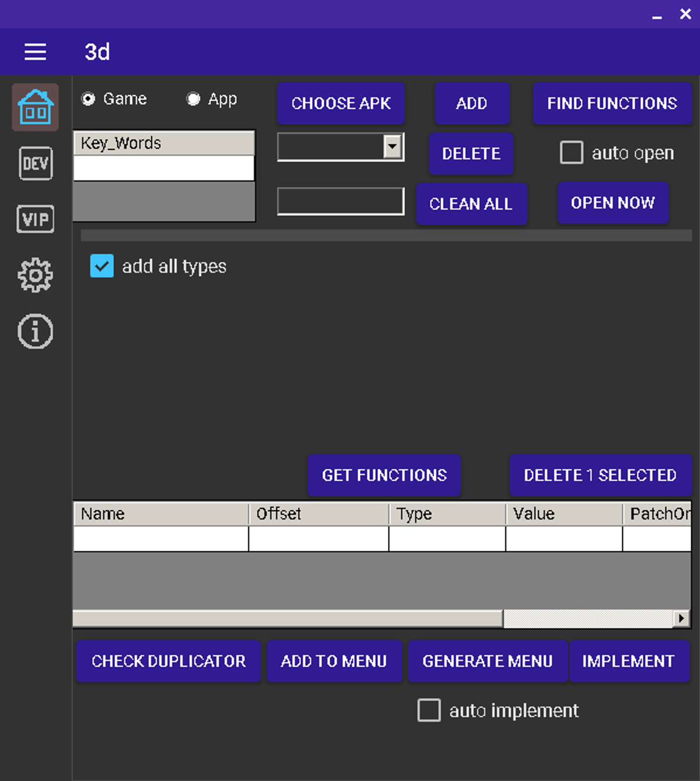This screenshot has width=700, height=781.
Task: Tick the auto implement checkbox
Action: coord(429,710)
